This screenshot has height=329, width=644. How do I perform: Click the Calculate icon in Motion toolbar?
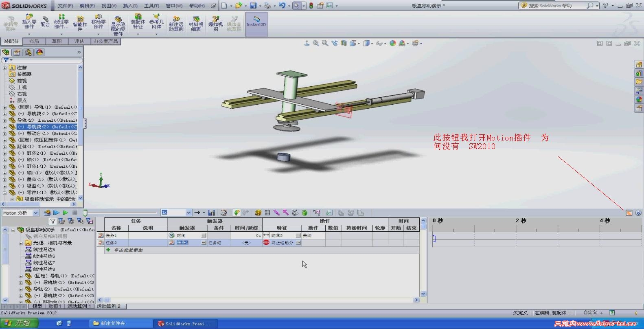[47, 213]
